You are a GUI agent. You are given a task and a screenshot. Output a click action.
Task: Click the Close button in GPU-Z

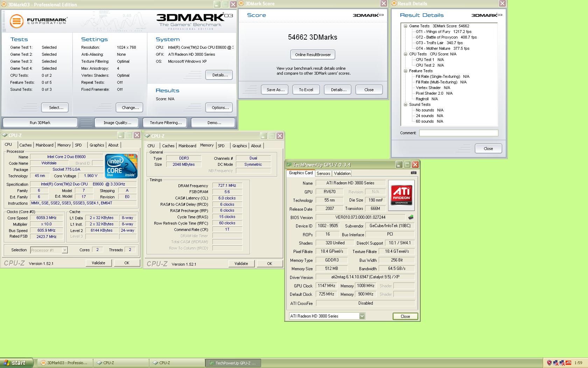pyautogui.click(x=405, y=316)
